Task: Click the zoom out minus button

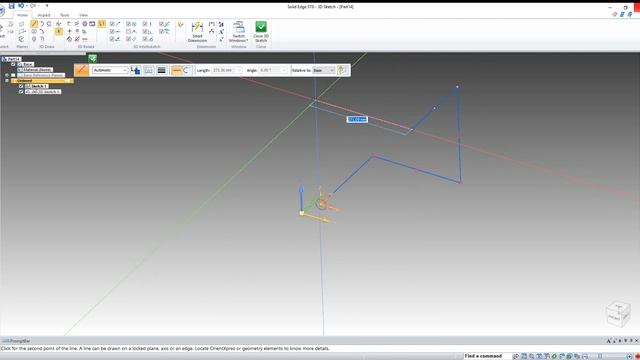Action: (x=585, y=356)
